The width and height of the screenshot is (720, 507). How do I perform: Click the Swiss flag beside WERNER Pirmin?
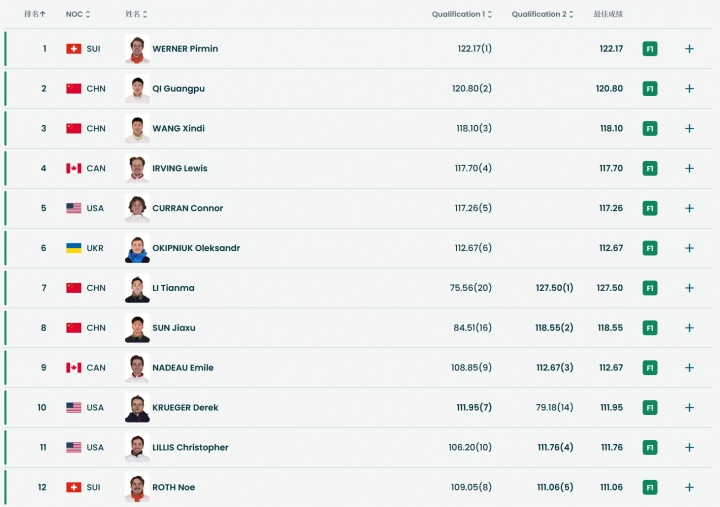point(73,48)
